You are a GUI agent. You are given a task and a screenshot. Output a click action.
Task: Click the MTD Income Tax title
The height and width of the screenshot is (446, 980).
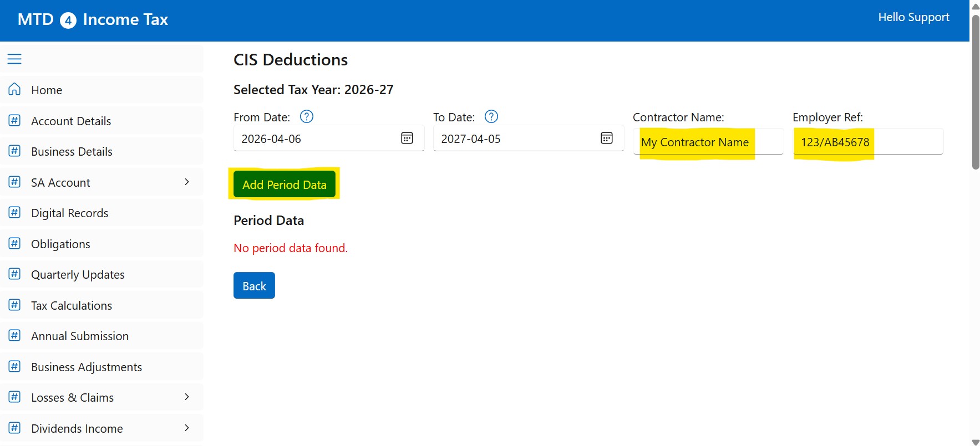tap(93, 20)
